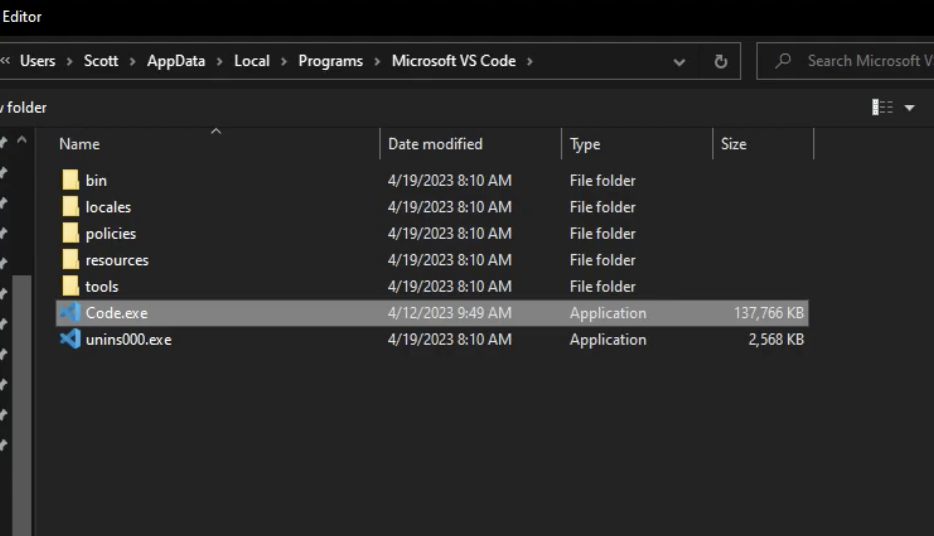
Task: Expand the chevron after Users
Action: point(69,61)
